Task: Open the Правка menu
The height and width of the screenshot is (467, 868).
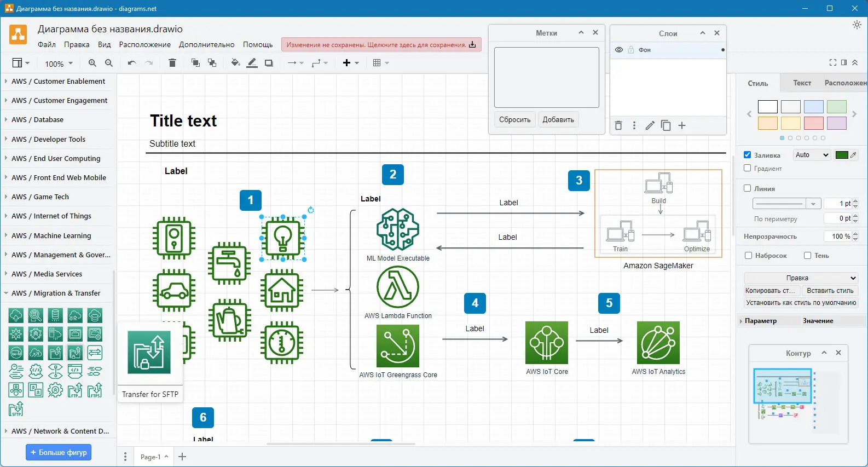Action: point(77,45)
